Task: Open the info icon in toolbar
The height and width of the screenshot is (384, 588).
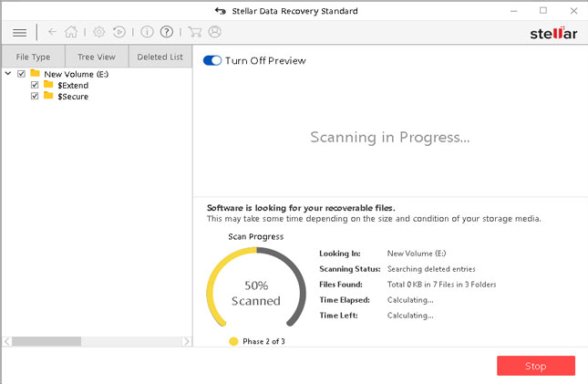Action: [x=147, y=32]
